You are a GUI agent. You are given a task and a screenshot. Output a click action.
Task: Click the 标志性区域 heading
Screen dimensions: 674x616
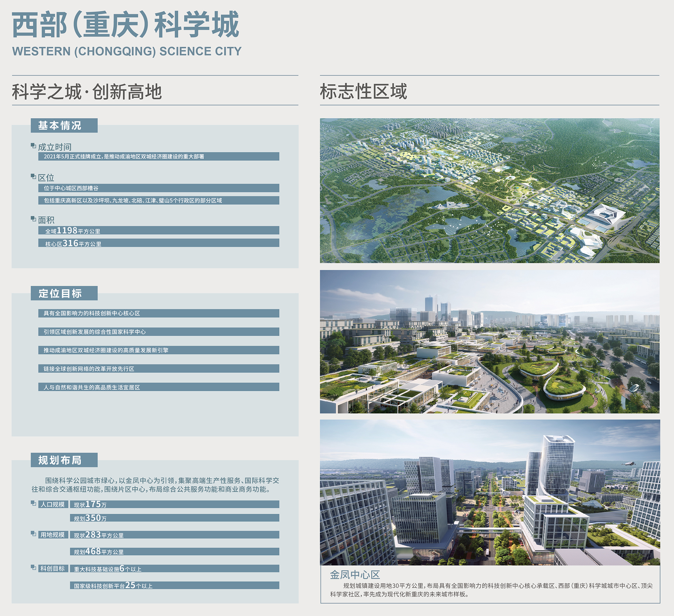363,91
